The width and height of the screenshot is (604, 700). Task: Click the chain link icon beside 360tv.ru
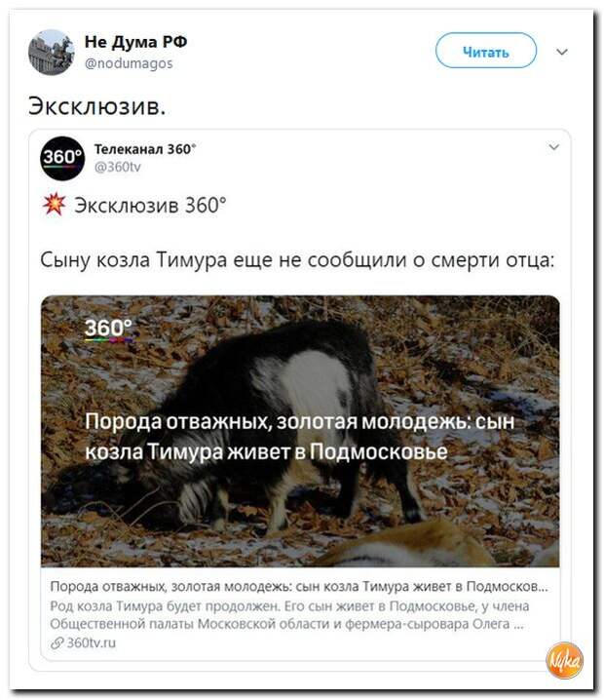coord(57,643)
